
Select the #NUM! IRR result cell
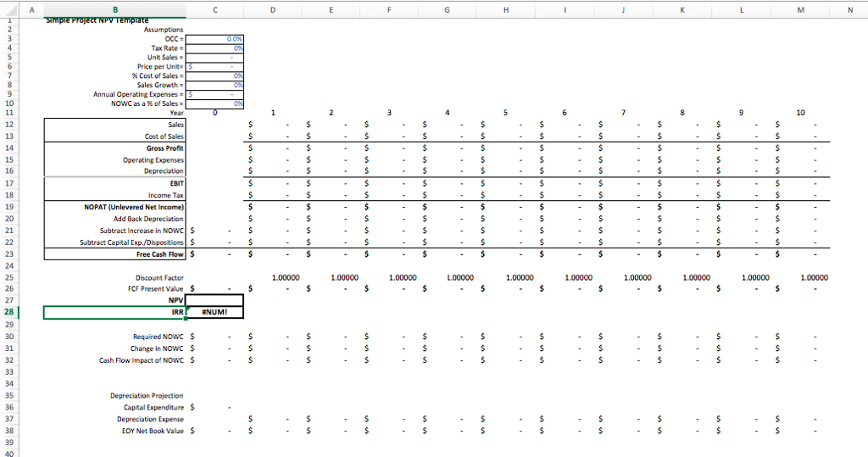214,312
